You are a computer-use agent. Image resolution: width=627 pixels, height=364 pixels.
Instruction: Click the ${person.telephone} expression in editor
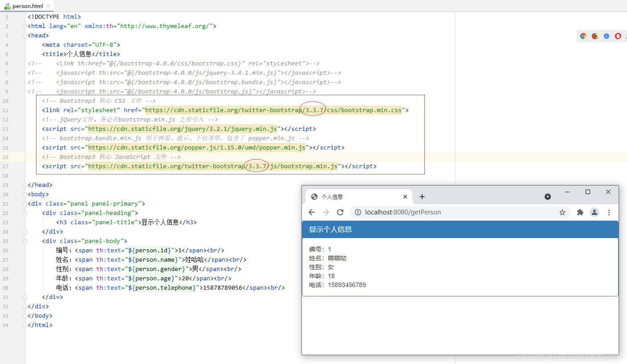161,288
